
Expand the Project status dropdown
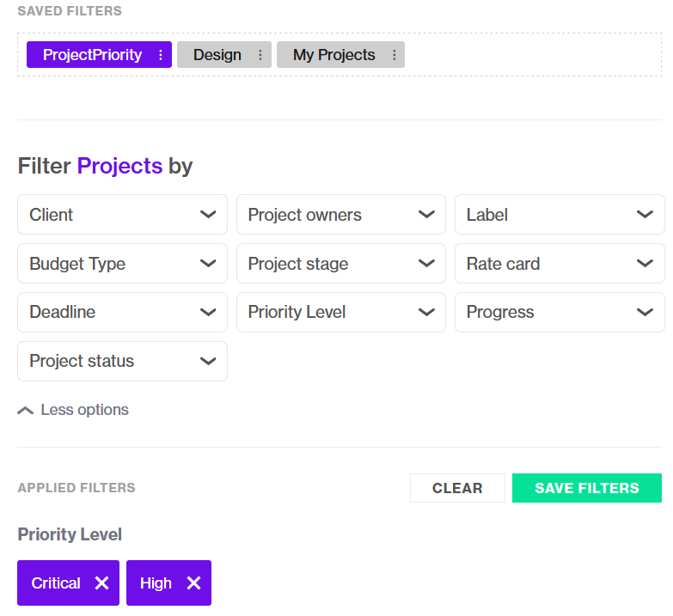(x=122, y=361)
